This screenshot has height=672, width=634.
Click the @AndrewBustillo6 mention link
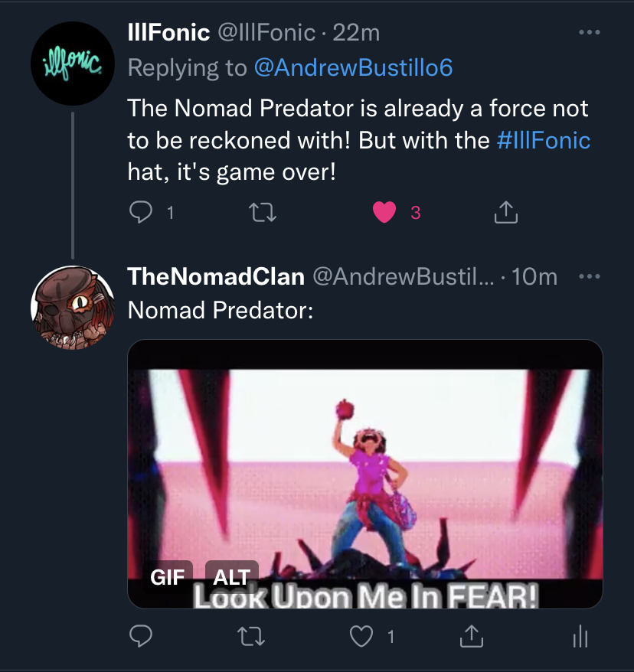coord(353,68)
